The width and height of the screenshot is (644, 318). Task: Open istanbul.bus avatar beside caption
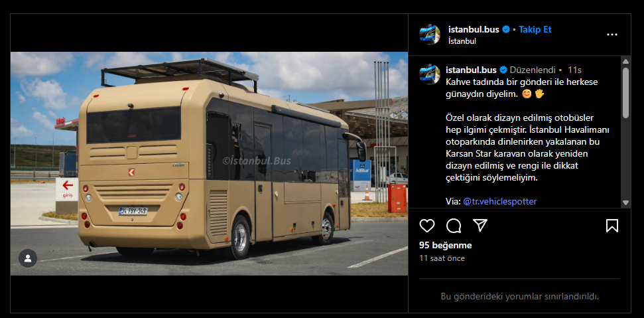430,74
